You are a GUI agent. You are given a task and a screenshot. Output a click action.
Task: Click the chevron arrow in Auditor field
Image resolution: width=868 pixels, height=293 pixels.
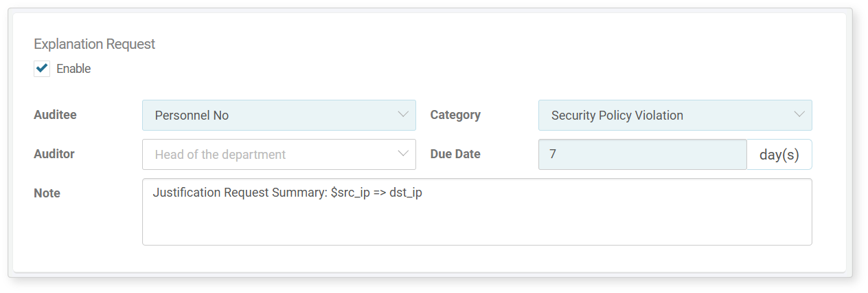pyautogui.click(x=403, y=154)
